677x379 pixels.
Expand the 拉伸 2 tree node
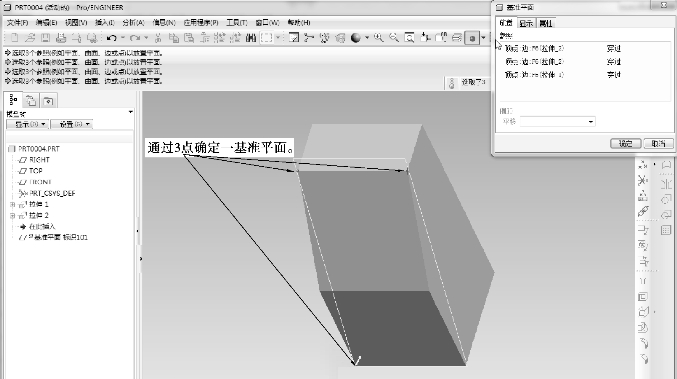pyautogui.click(x=12, y=215)
